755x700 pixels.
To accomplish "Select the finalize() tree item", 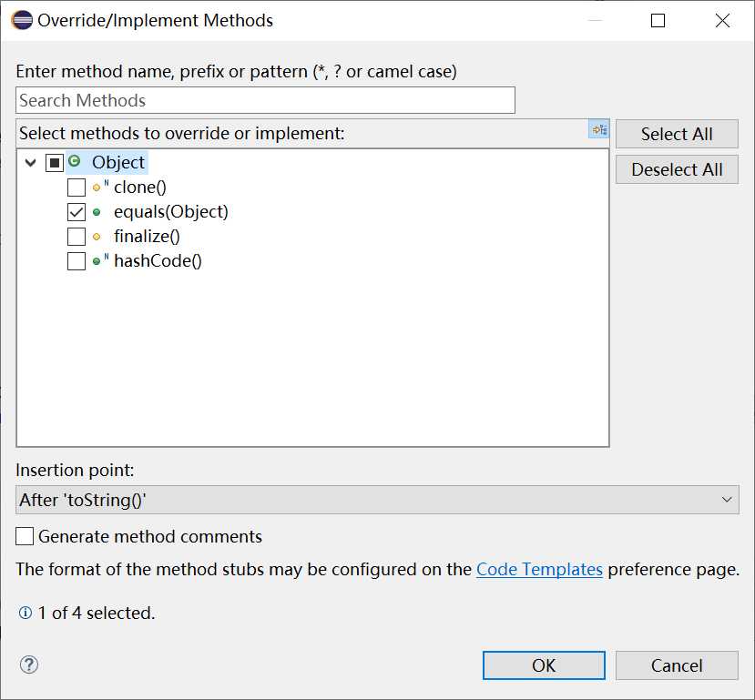I will tap(147, 237).
